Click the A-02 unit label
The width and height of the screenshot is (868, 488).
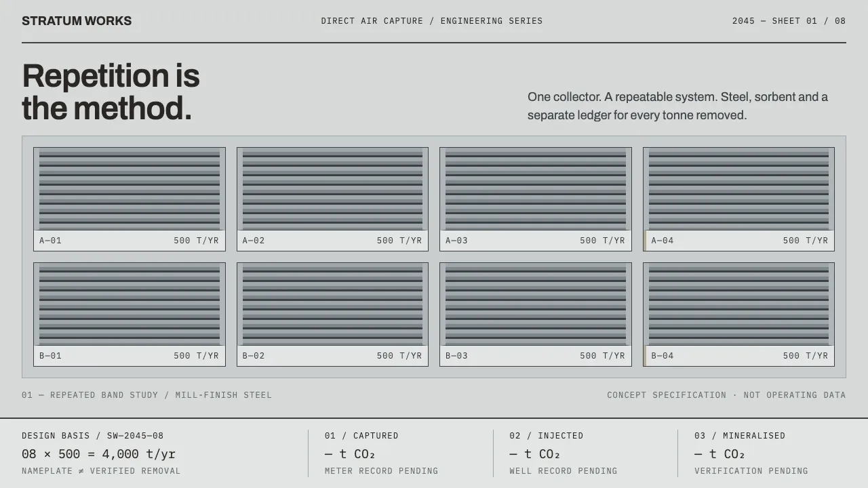[x=254, y=241]
